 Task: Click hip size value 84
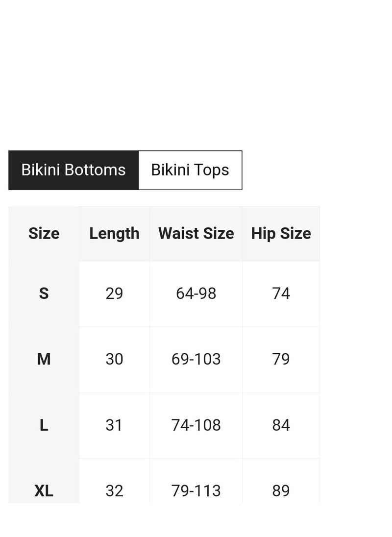coord(281,425)
